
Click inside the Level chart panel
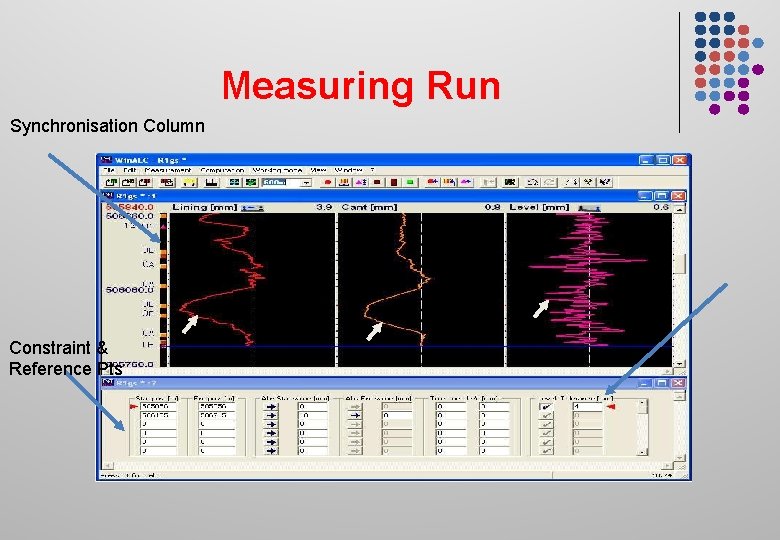(589, 290)
